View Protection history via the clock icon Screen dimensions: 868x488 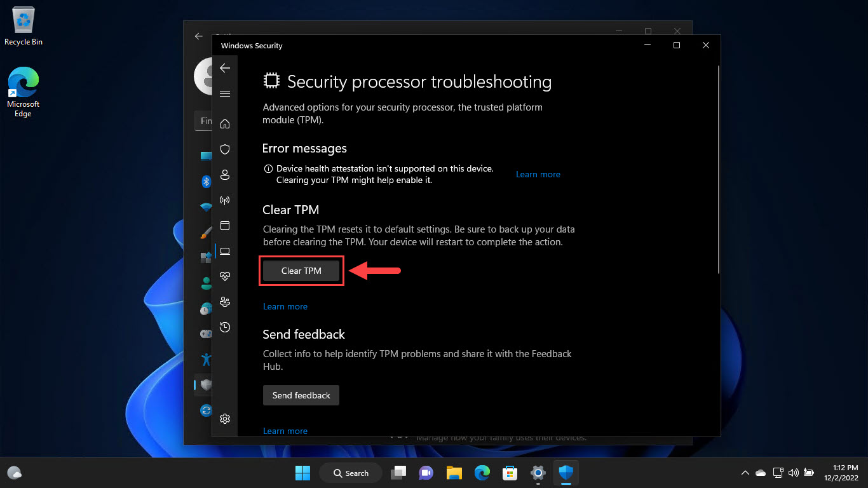click(224, 327)
